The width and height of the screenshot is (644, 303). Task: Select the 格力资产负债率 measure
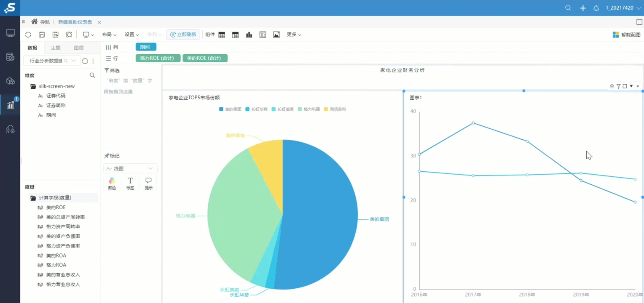pyautogui.click(x=63, y=246)
